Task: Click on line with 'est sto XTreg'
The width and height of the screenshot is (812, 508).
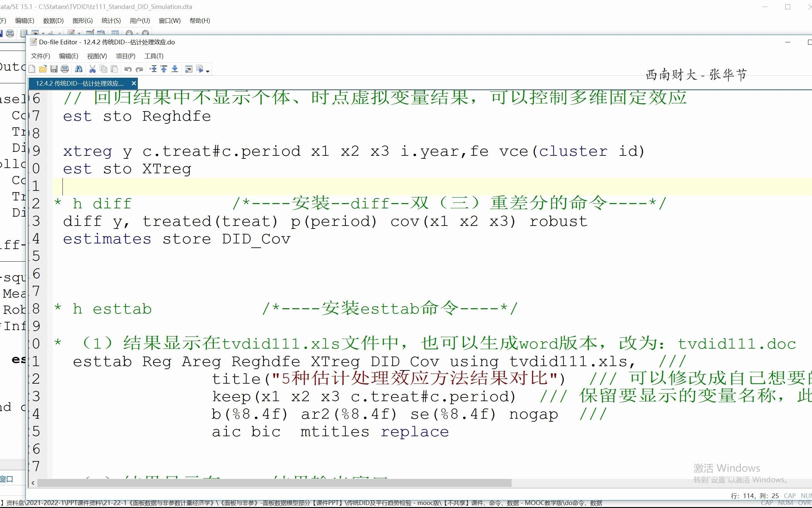Action: click(128, 169)
